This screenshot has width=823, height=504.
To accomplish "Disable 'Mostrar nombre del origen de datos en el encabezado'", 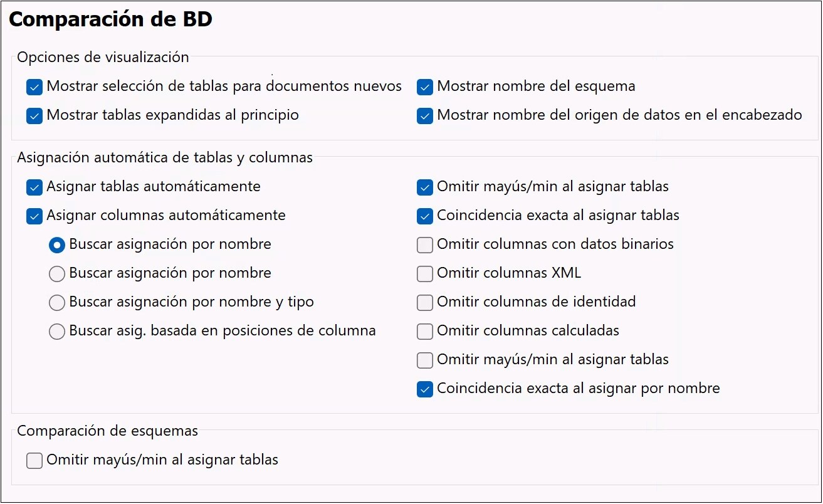I will 425,116.
